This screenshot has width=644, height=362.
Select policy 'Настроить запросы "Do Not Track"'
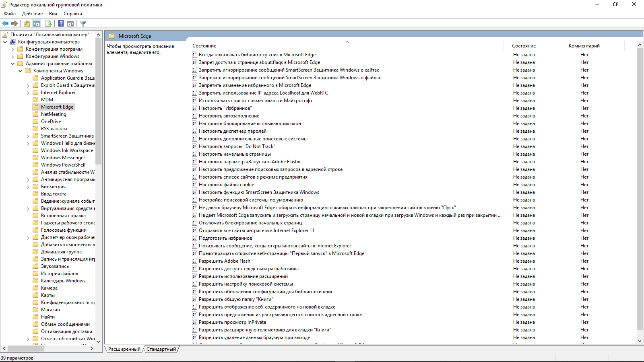click(237, 146)
